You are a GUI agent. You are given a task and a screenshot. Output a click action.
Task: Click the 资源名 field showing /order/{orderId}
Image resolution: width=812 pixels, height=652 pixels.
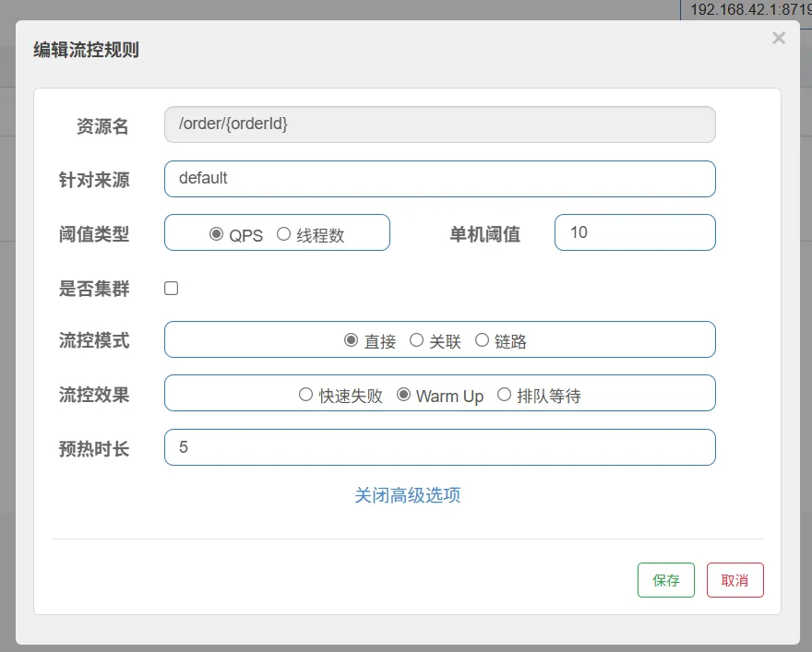coord(439,124)
